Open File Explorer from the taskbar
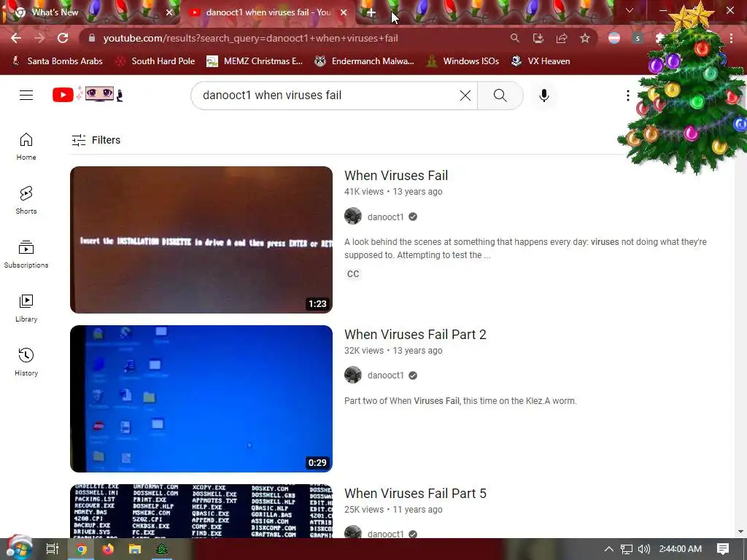Screen dimensions: 747x560 click(x=135, y=549)
